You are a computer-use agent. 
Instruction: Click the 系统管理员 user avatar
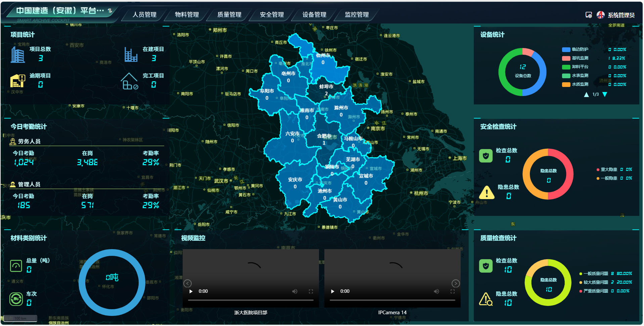[x=600, y=15]
